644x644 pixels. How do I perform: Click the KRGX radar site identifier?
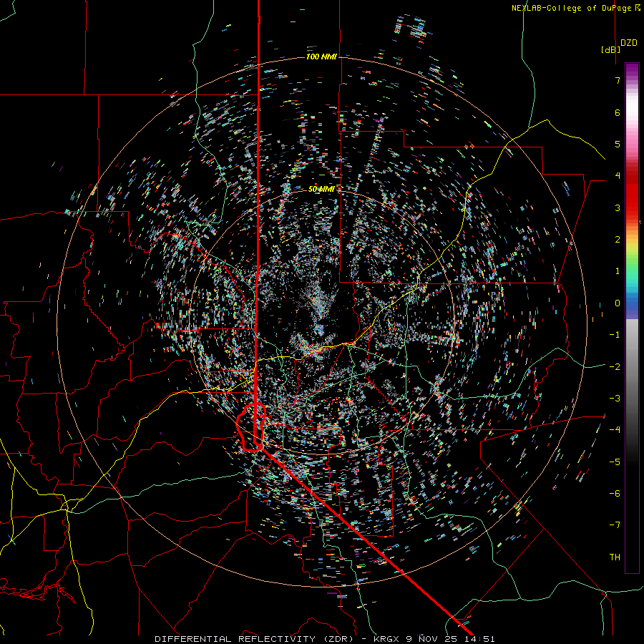click(387, 639)
